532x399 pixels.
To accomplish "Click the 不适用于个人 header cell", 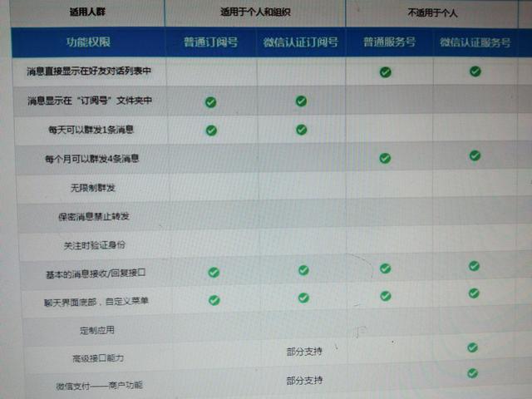I will tap(432, 13).
